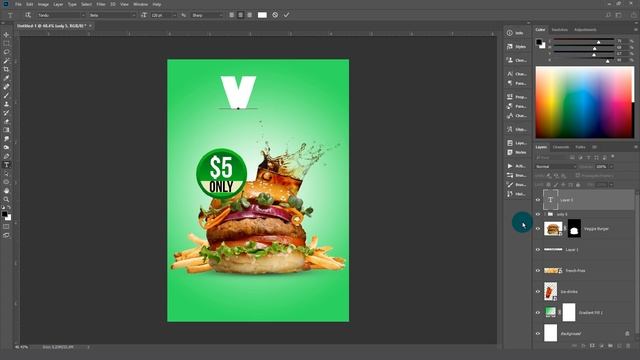Screen dimensions: 640x360
Task: Select the Rectangular Marquee tool
Action: [x=6, y=43]
